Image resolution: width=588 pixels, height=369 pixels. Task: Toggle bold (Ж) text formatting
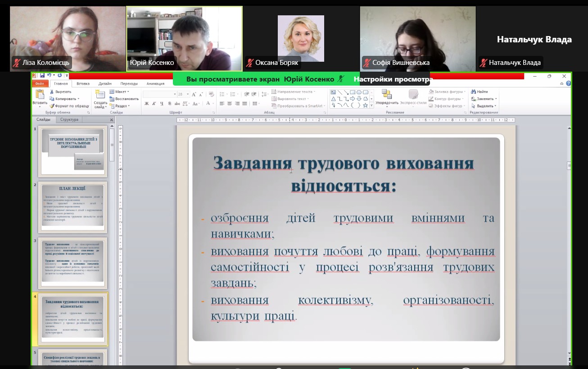tap(146, 103)
